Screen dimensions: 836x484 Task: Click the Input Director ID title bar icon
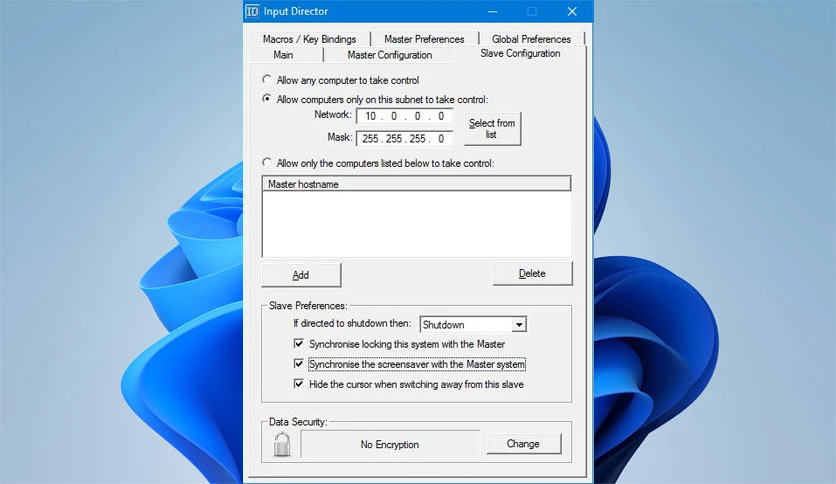click(252, 11)
